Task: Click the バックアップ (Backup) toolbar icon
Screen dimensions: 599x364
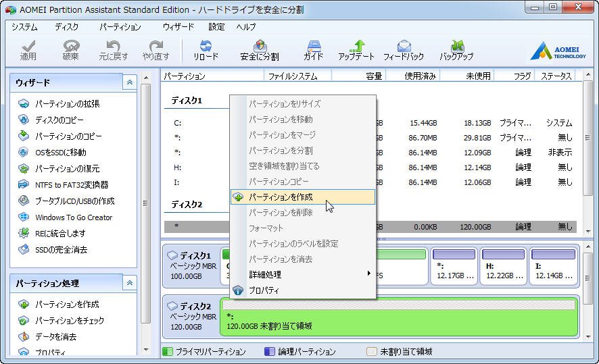Action: tap(456, 51)
